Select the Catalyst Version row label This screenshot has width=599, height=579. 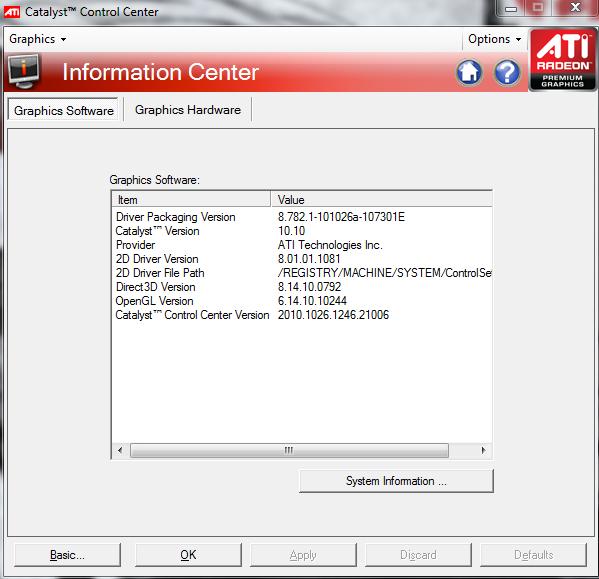click(157, 231)
